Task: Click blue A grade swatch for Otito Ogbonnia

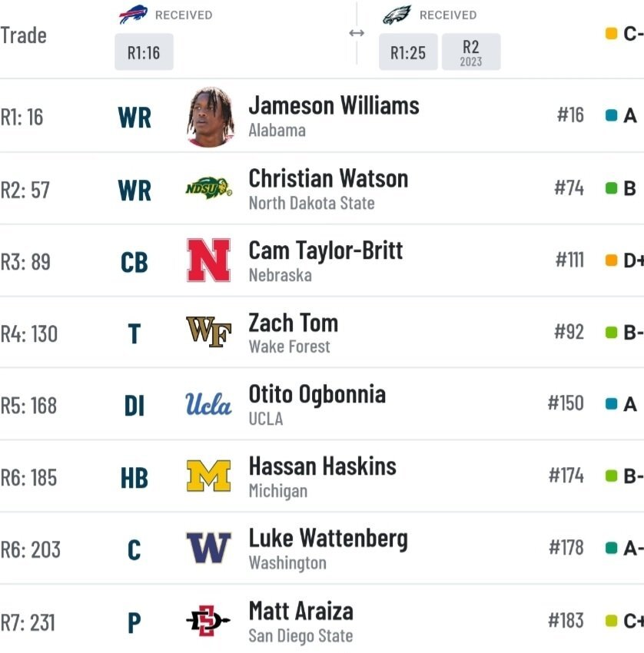Action: pyautogui.click(x=611, y=404)
